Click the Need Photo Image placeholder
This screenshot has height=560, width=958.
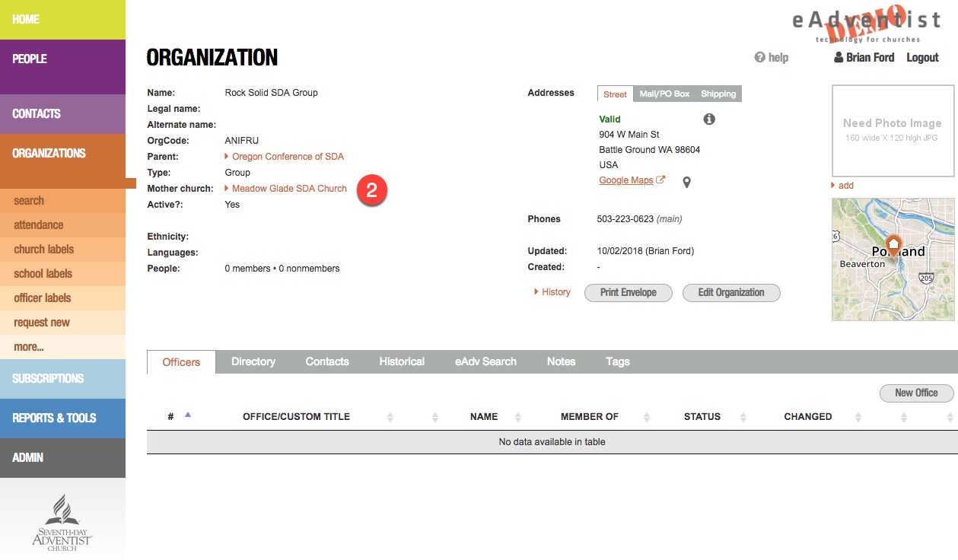tap(892, 130)
